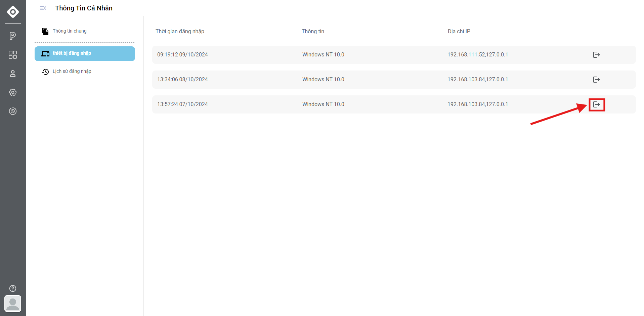Select the 13:34:06 08/10/2024 login time
The width and height of the screenshot is (644, 316).
pyautogui.click(x=182, y=79)
